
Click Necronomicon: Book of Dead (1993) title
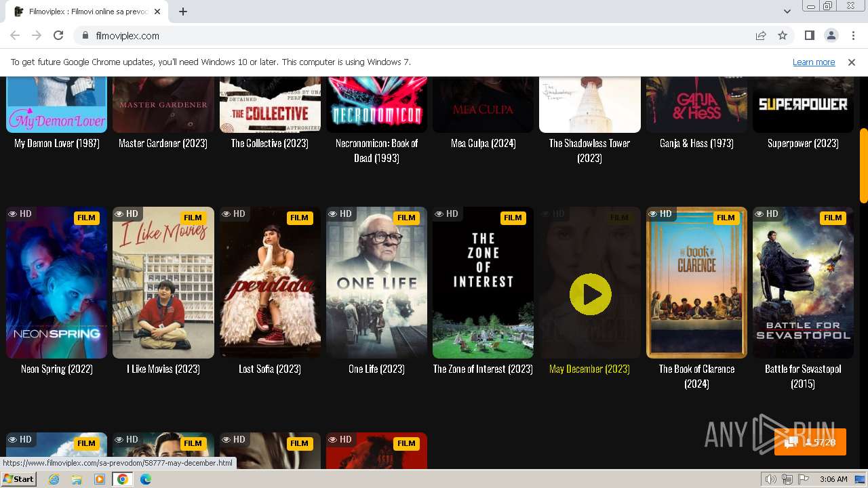pos(376,150)
